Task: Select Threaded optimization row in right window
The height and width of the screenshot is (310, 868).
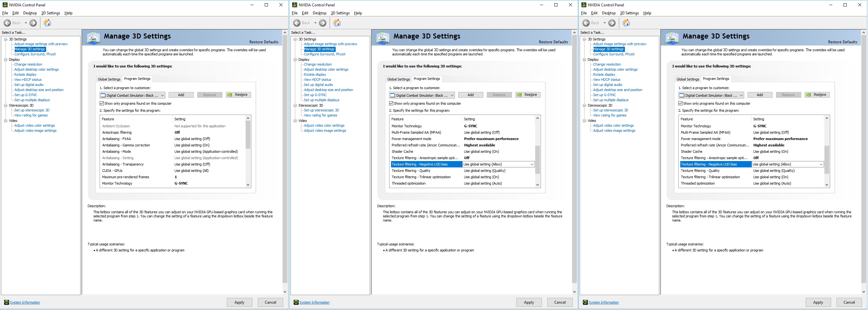Action: pyautogui.click(x=751, y=183)
